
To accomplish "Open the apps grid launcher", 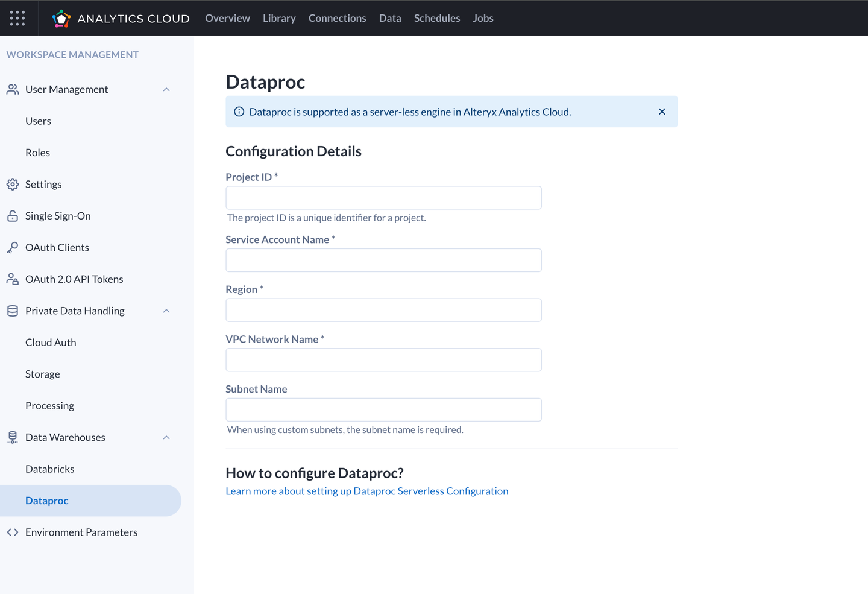I will (x=17, y=17).
